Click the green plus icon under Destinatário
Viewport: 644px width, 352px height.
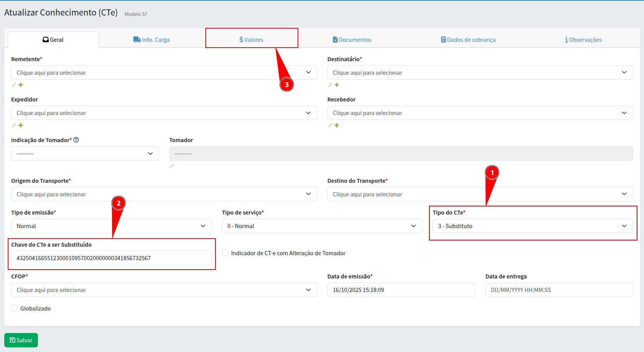pyautogui.click(x=337, y=85)
